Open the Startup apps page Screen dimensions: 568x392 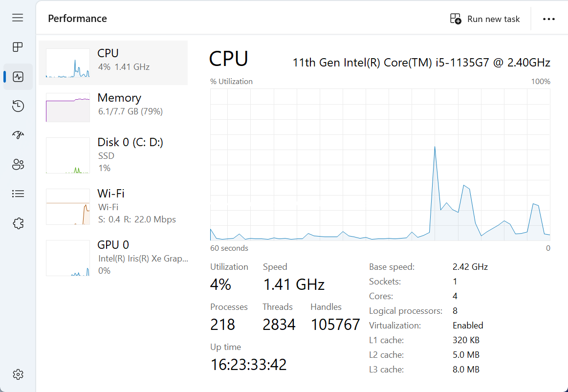18,135
